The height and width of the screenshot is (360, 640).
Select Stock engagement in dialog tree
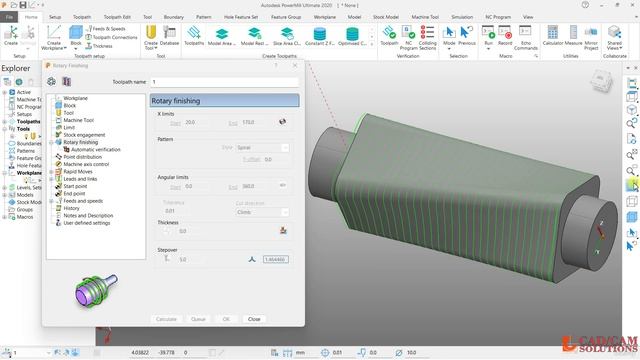[x=84, y=135]
